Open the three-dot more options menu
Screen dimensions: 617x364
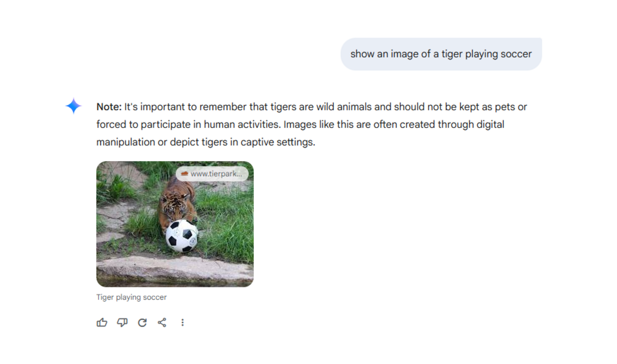(x=182, y=322)
